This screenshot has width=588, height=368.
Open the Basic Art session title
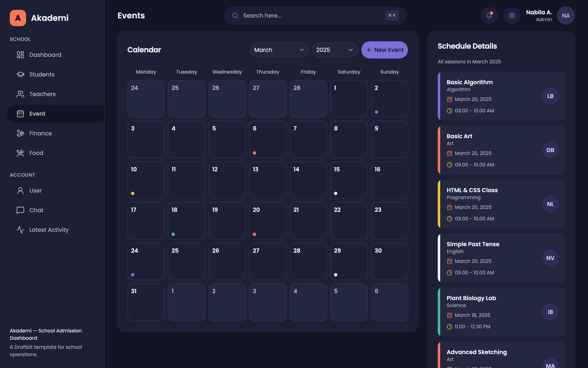tap(459, 136)
